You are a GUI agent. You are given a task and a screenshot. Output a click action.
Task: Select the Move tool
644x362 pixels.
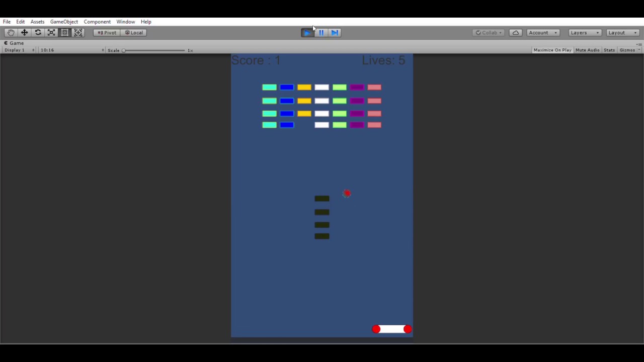24,33
